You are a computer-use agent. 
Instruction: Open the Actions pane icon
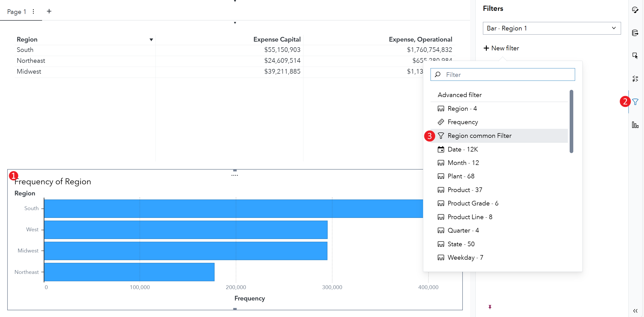(635, 56)
